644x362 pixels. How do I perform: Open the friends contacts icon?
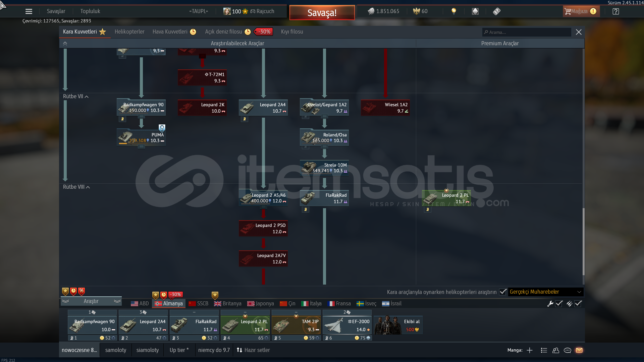coord(556,350)
